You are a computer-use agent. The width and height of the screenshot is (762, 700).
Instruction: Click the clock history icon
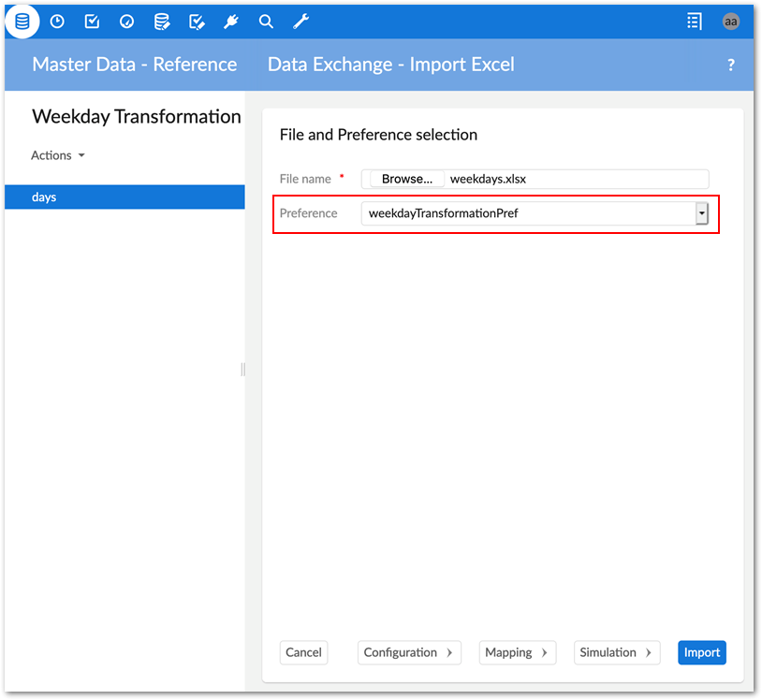coord(57,21)
